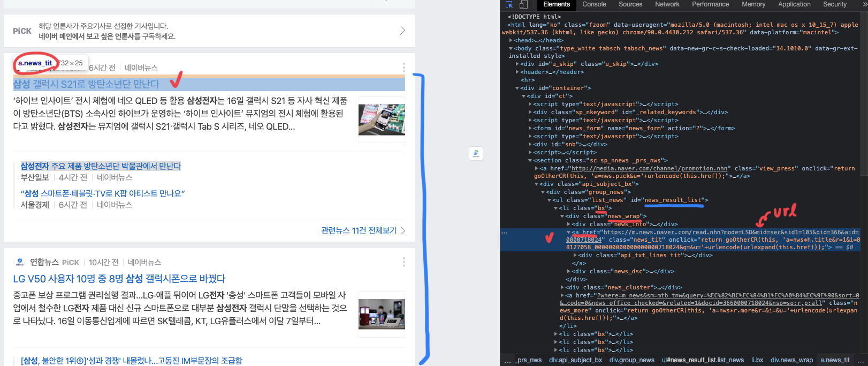This screenshot has height=366, width=868.
Task: Open the three-dot menu on the 연합뉴스 card
Action: (403, 262)
